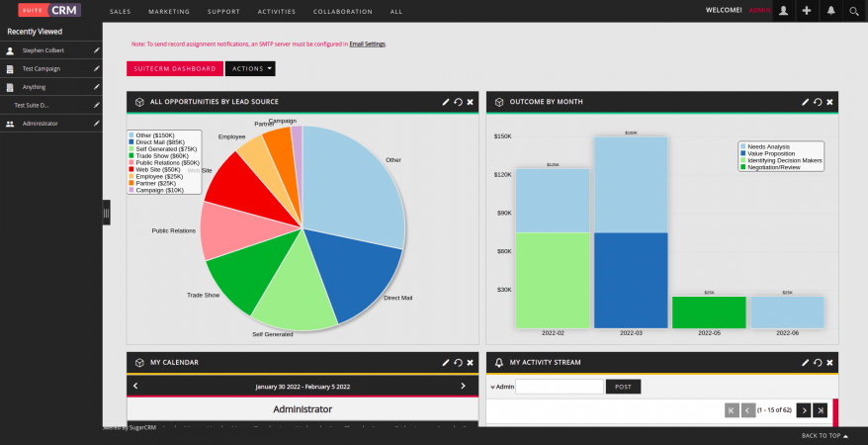868x445 pixels.
Task: Click the 2022-06 Needs Analysis bar
Action: [x=787, y=312]
